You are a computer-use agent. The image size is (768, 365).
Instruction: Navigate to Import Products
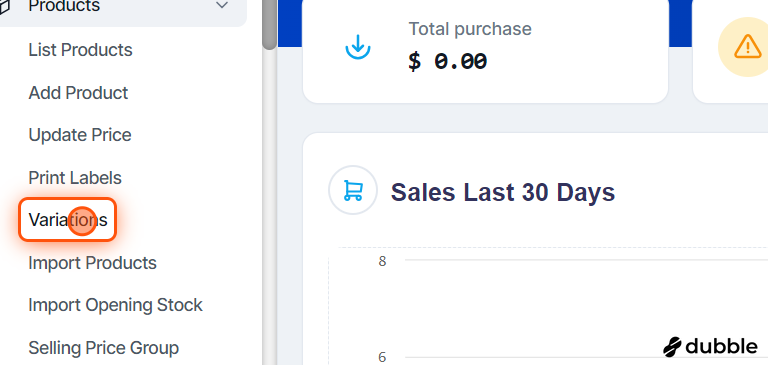click(x=93, y=263)
